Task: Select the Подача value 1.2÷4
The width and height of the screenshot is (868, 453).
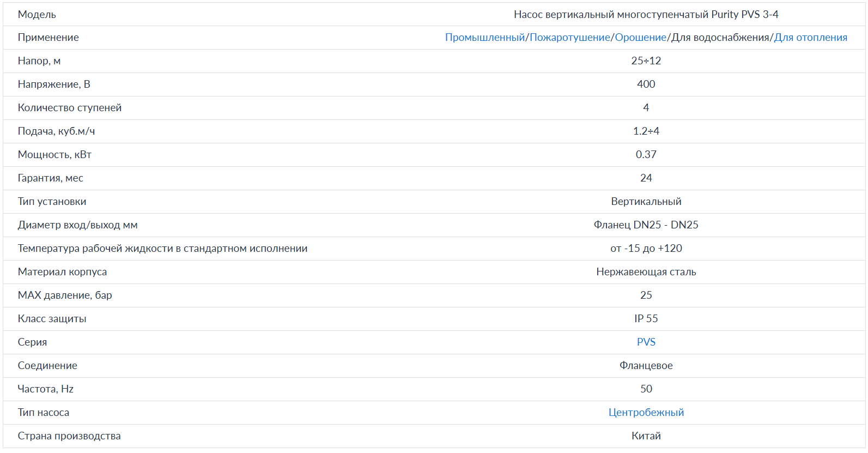Action: pos(646,131)
